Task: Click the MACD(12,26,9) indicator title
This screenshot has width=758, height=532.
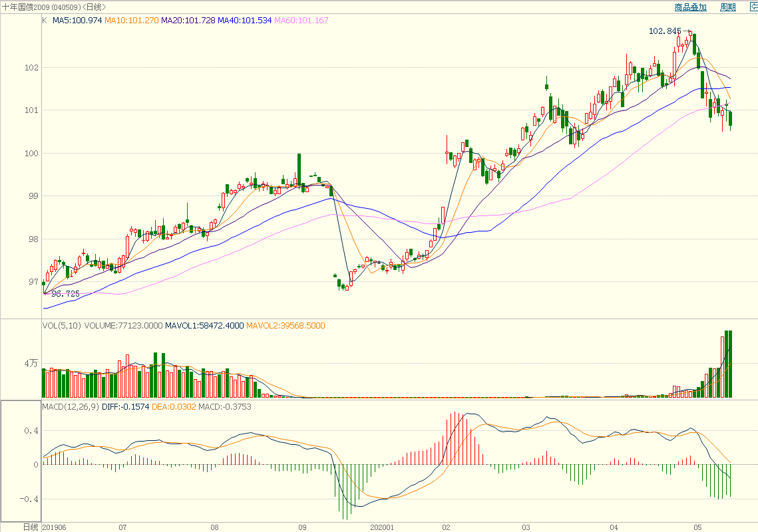Action: pos(71,406)
